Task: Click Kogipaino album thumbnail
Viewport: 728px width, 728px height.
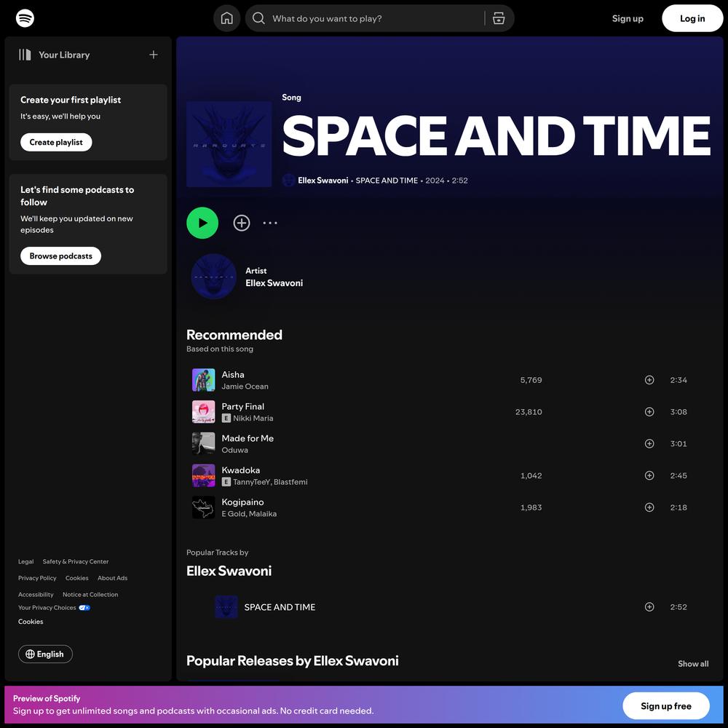Action: click(x=203, y=507)
